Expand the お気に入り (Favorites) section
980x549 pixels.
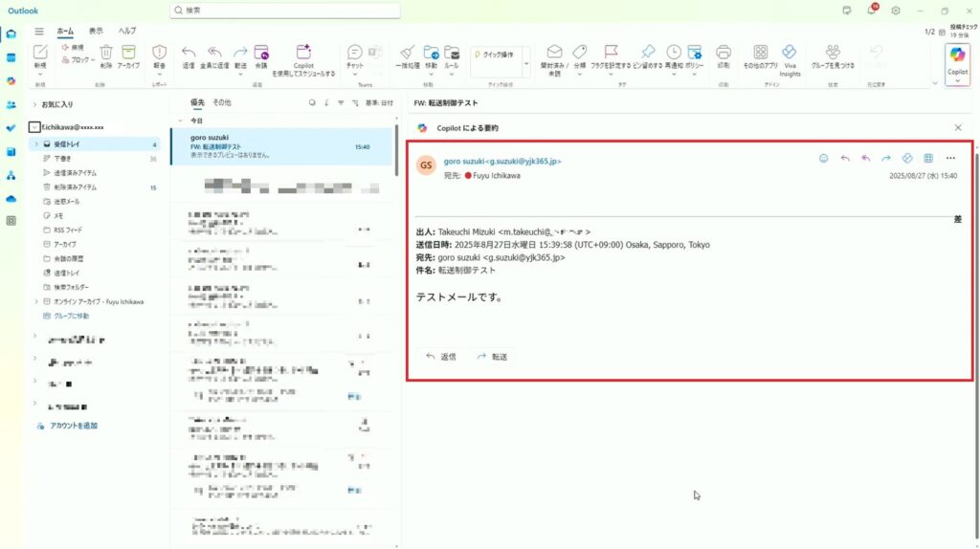pyautogui.click(x=35, y=104)
